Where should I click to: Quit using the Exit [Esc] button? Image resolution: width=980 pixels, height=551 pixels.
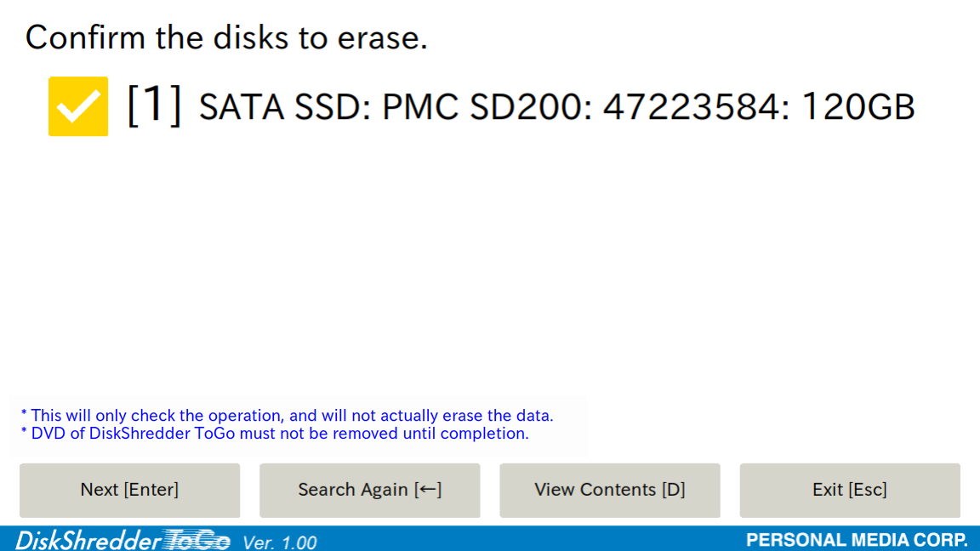pyautogui.click(x=849, y=490)
